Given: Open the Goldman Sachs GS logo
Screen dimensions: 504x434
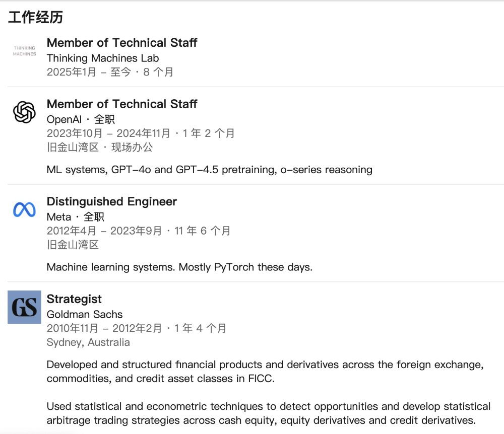Looking at the screenshot, I should (24, 307).
